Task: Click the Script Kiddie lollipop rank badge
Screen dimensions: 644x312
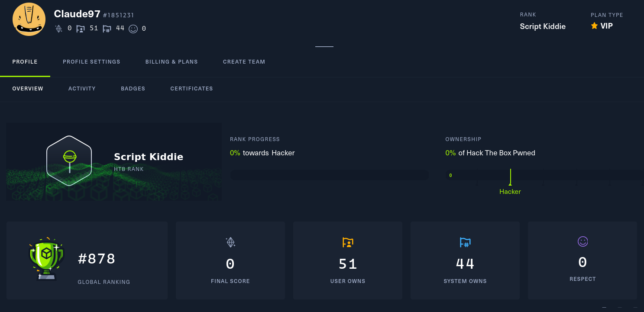Action: [69, 161]
